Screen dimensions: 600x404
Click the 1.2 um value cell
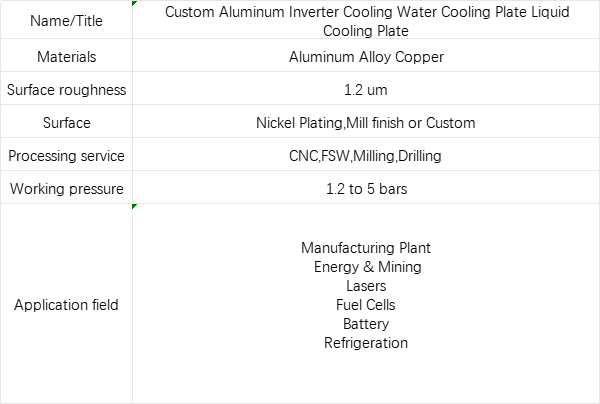point(366,88)
